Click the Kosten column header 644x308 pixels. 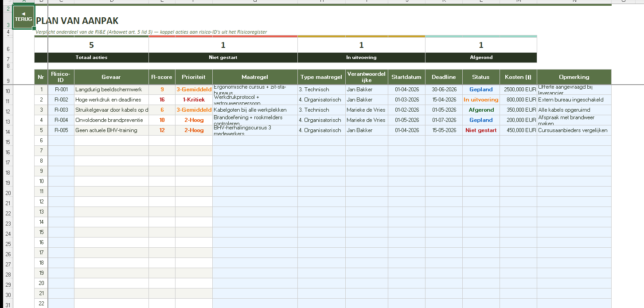[518, 77]
